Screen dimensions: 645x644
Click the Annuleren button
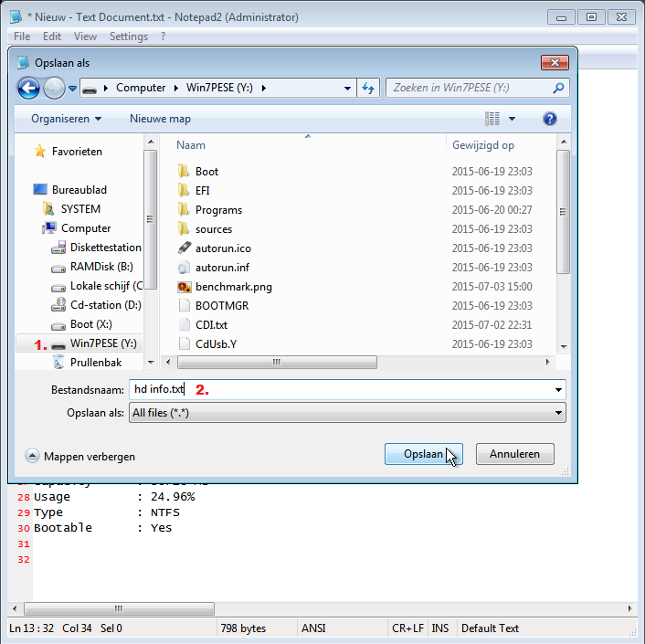(x=514, y=454)
